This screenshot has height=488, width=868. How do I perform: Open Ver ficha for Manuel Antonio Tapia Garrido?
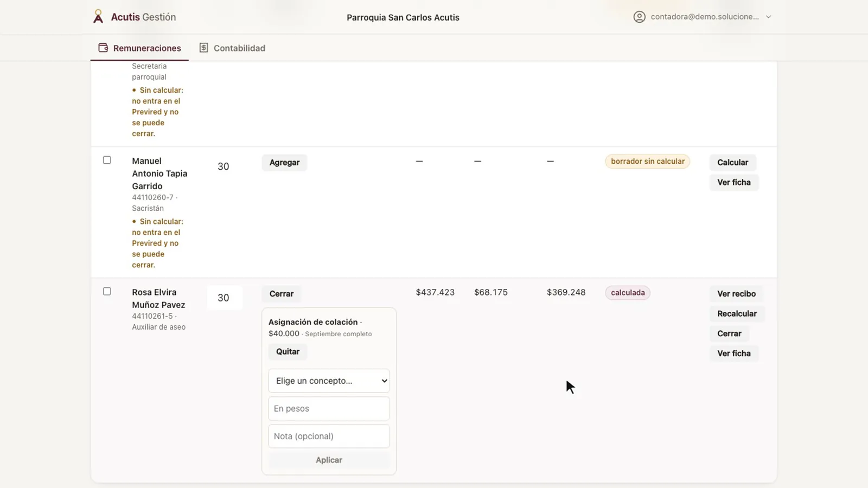pos(734,182)
